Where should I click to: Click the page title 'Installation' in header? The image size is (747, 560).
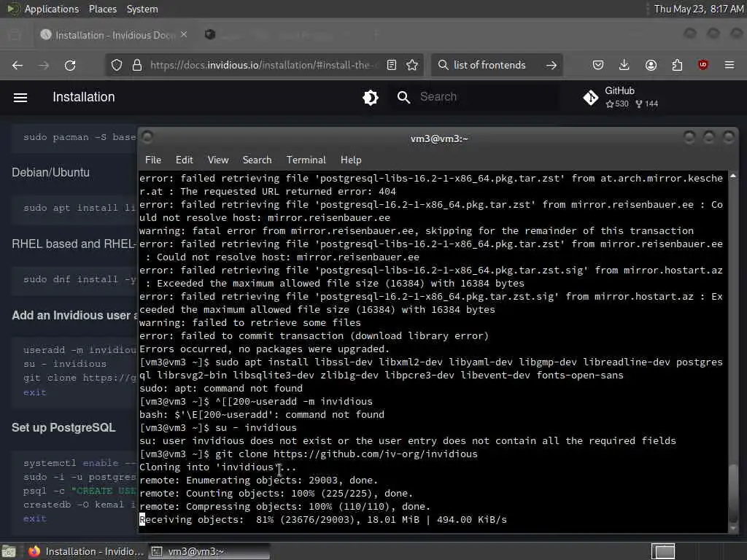coord(84,97)
